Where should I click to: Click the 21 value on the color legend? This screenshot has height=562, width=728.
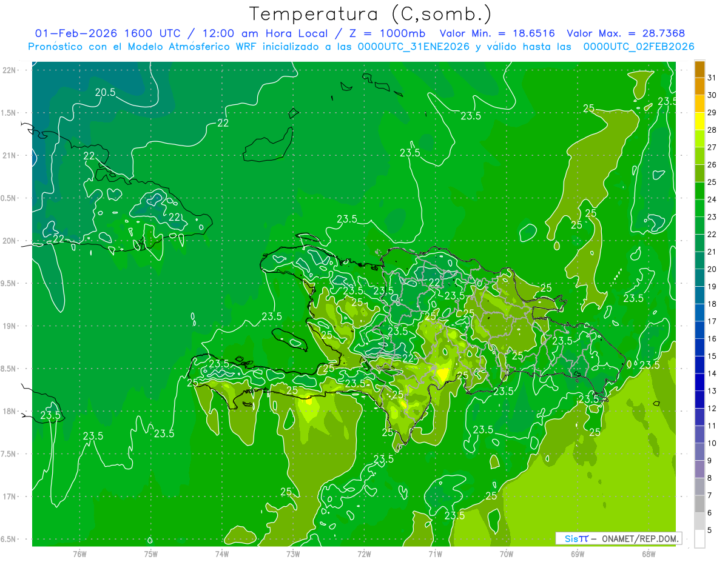tap(712, 252)
